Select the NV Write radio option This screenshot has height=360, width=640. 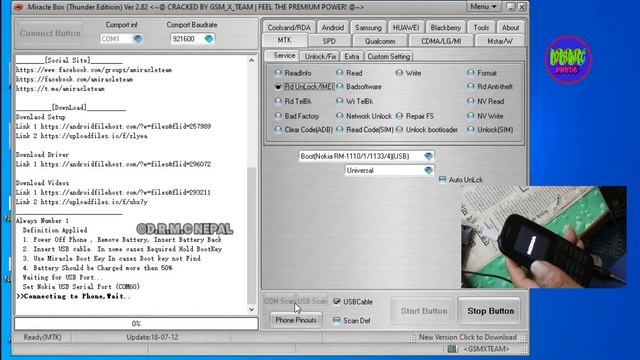(x=471, y=116)
